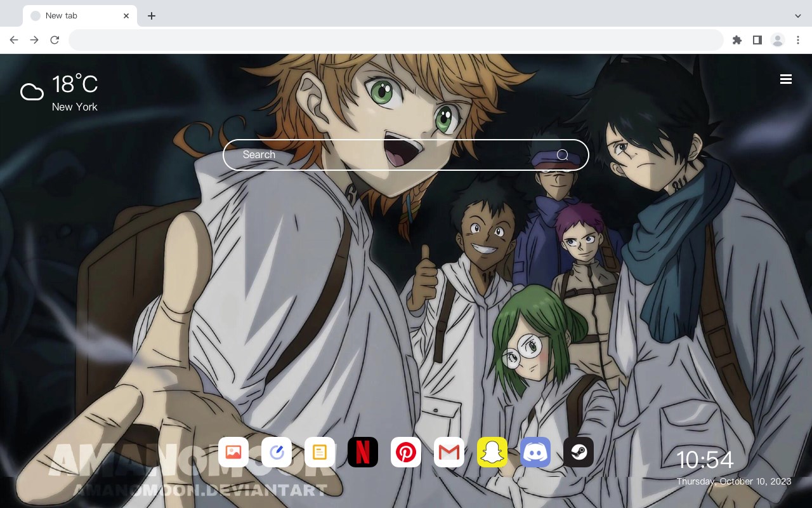Go back to the previous page
Viewport: 812px width, 508px height.
(14, 40)
